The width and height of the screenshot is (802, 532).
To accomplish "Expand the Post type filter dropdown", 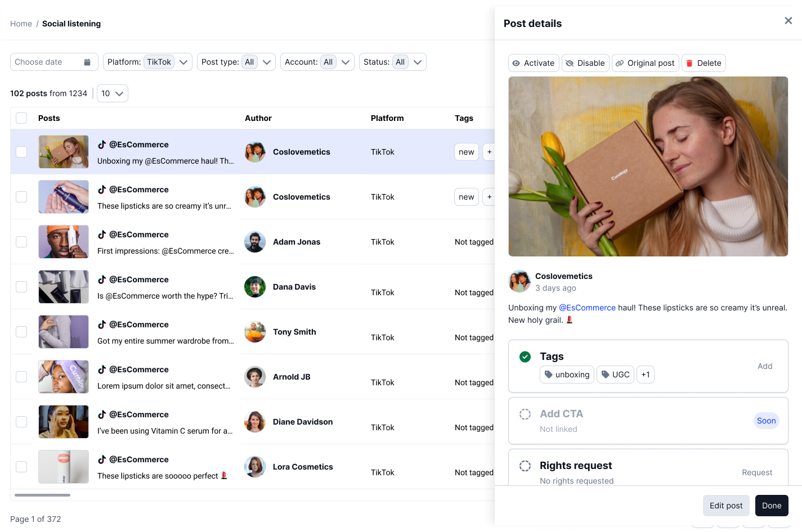I will pos(236,62).
